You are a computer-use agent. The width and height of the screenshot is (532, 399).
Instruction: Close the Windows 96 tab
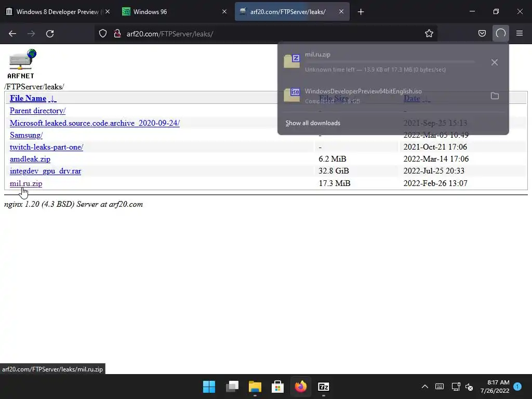(224, 11)
